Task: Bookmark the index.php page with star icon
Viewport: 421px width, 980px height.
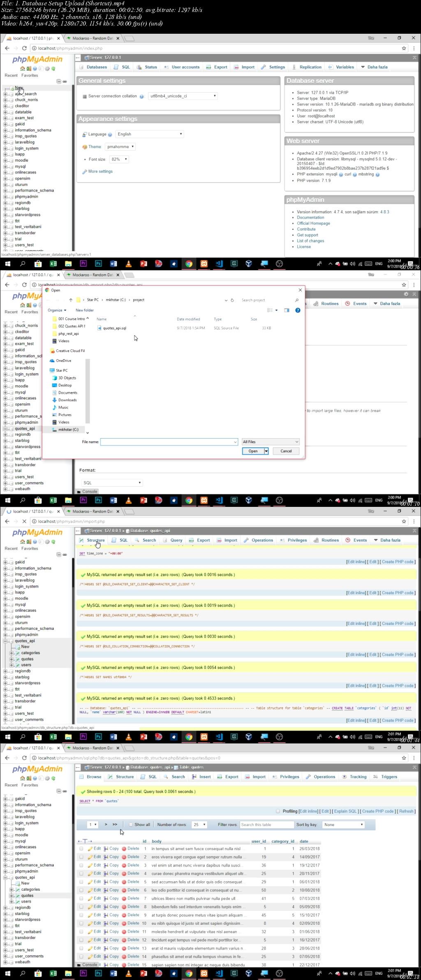Action: (x=404, y=48)
